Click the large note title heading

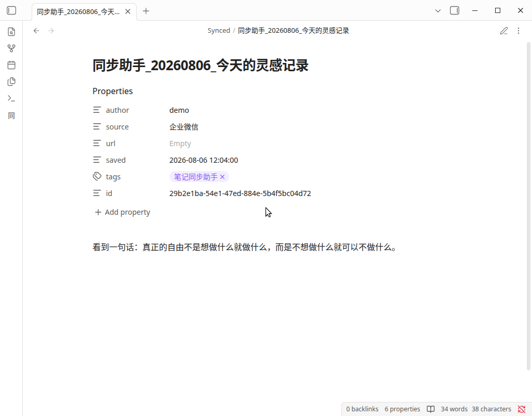click(200, 65)
